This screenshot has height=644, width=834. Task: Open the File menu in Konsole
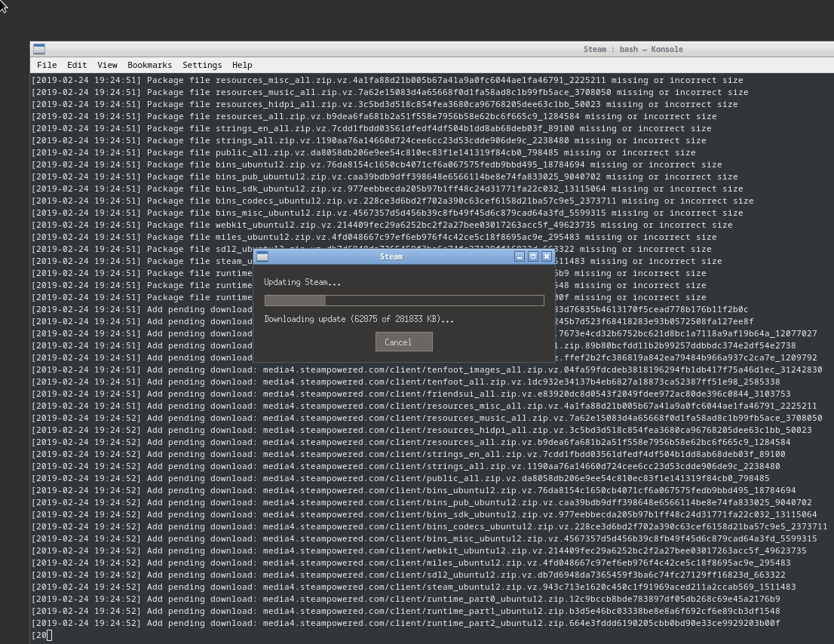click(47, 65)
